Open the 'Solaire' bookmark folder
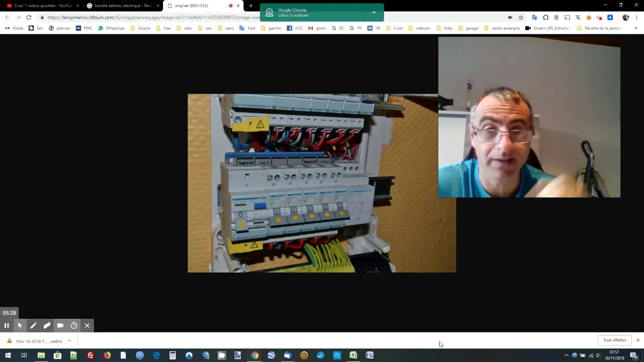Screen dimensions: 644x362 click(140, 28)
